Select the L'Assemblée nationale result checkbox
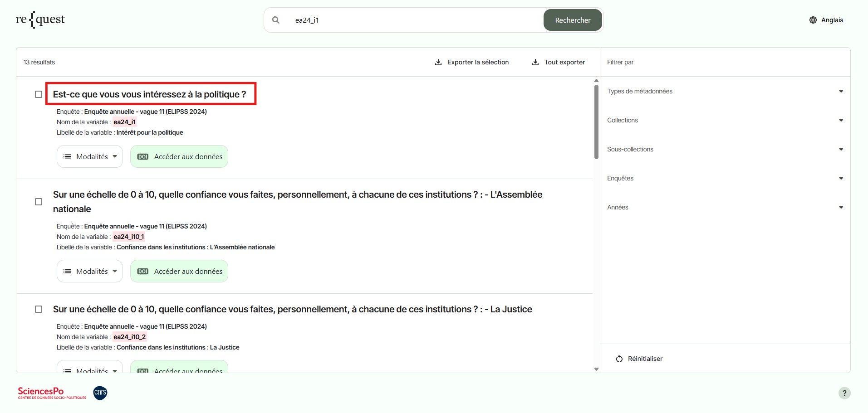 pyautogui.click(x=39, y=202)
